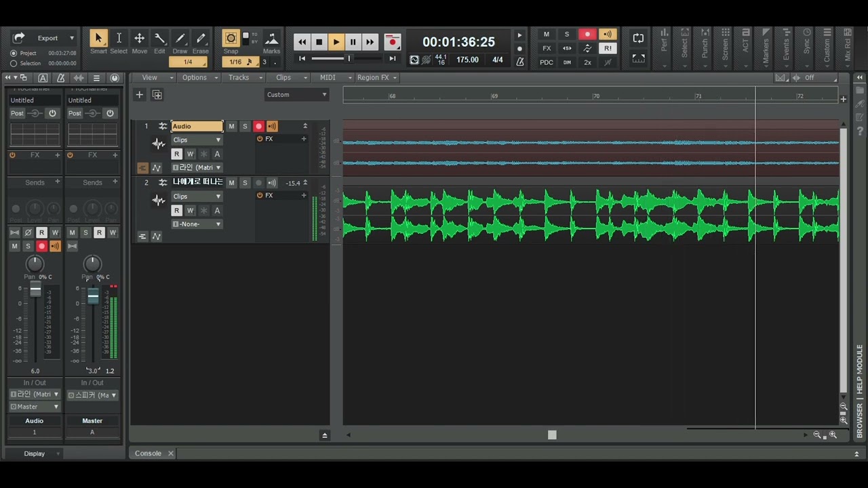
Task: Click the bar 70 timeline ruler mark
Action: [x=595, y=96]
